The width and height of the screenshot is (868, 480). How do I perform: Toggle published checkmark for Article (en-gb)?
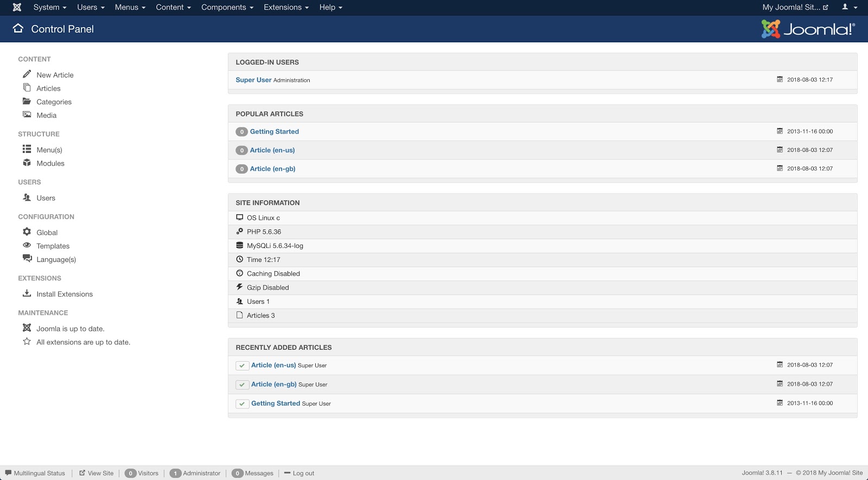pos(242,385)
